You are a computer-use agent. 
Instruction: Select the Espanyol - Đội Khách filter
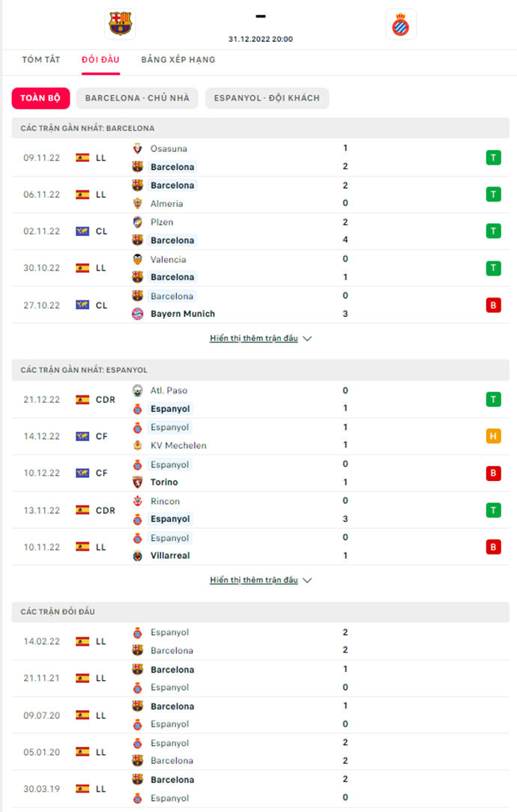267,98
